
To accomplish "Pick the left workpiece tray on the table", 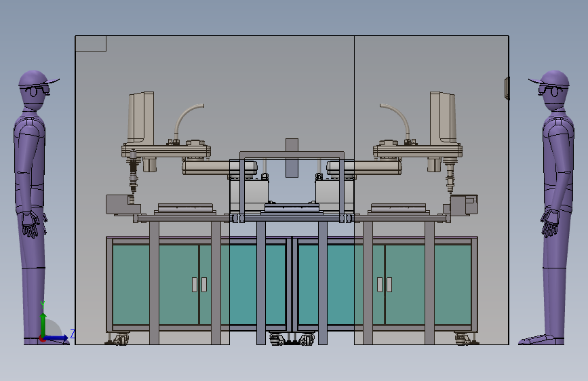I will pos(185,209).
